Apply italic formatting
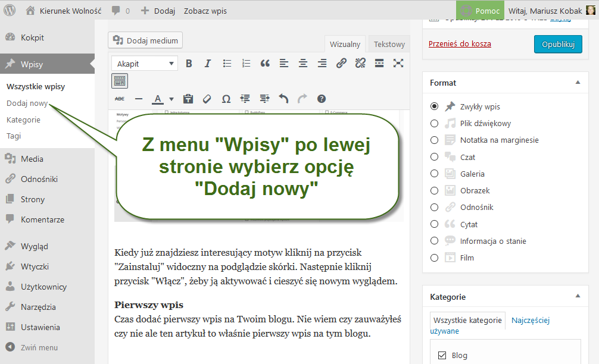Screen dimensions: 599x364 click(208, 64)
